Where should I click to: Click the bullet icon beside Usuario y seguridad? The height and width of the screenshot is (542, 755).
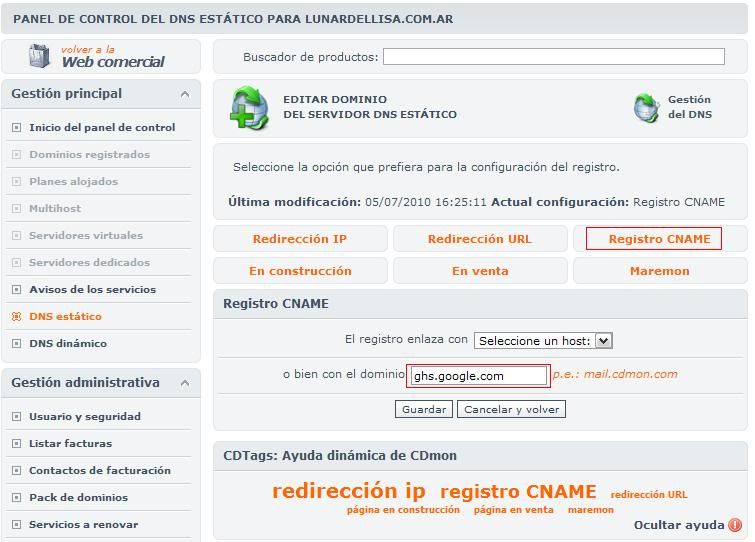point(16,416)
